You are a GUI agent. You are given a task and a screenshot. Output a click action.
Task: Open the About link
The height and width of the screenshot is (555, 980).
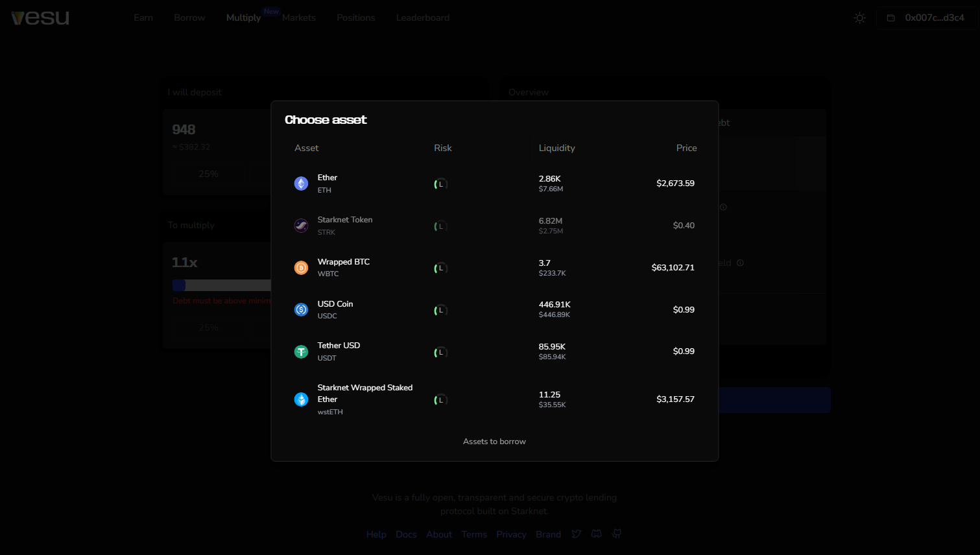[x=439, y=534]
